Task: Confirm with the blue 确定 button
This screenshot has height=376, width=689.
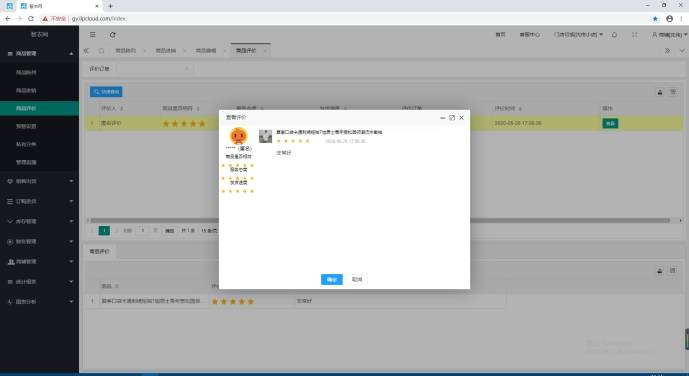Action: point(332,279)
